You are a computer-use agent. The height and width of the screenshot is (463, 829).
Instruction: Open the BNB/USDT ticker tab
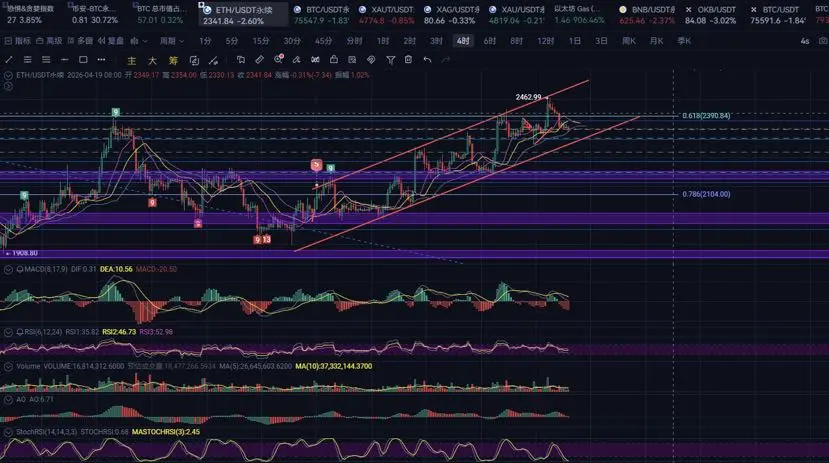pos(647,15)
